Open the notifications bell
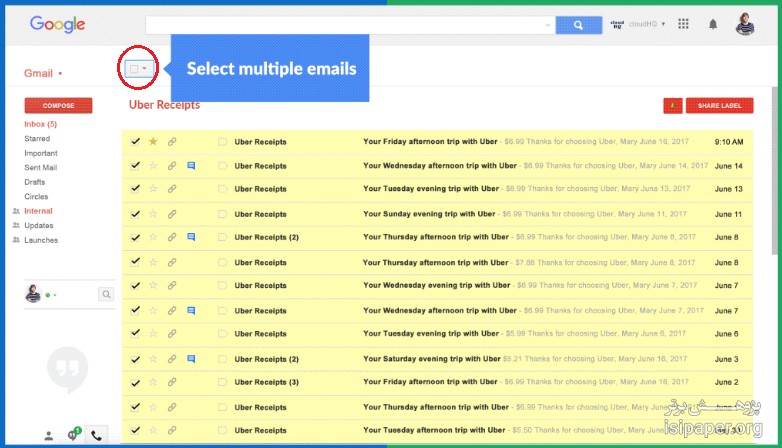The width and height of the screenshot is (782, 448). [x=713, y=24]
